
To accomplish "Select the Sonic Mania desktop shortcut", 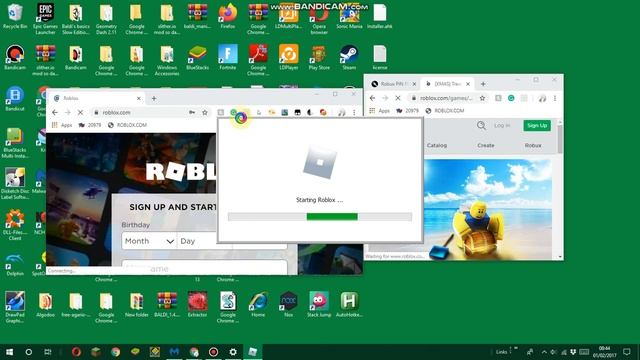I will pyautogui.click(x=349, y=16).
